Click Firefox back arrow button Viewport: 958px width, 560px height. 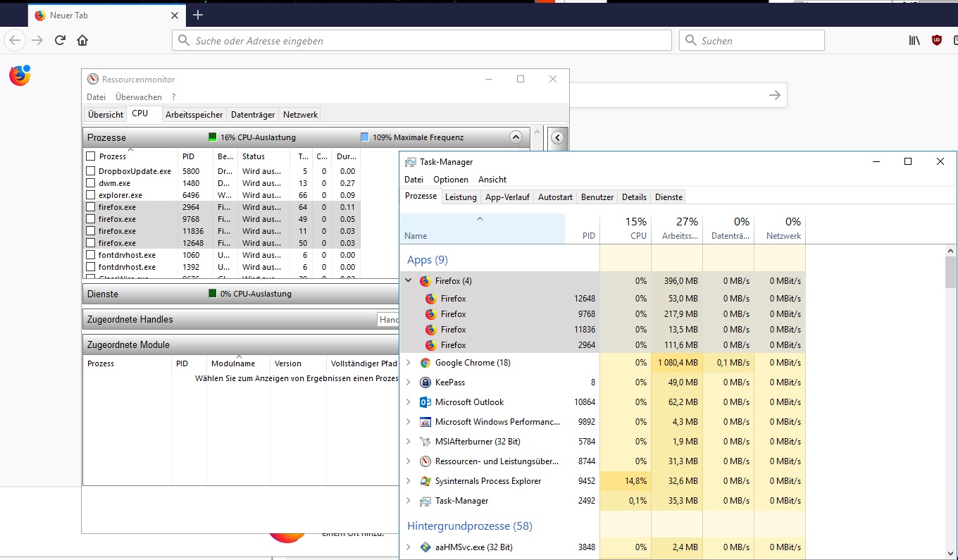pos(15,40)
